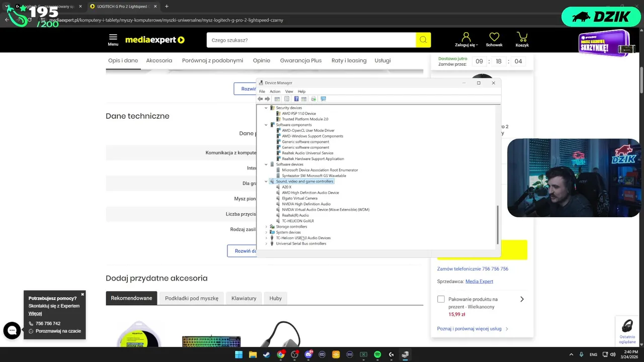Click the Rekomendowane button
The image size is (644, 362).
[x=131, y=298]
